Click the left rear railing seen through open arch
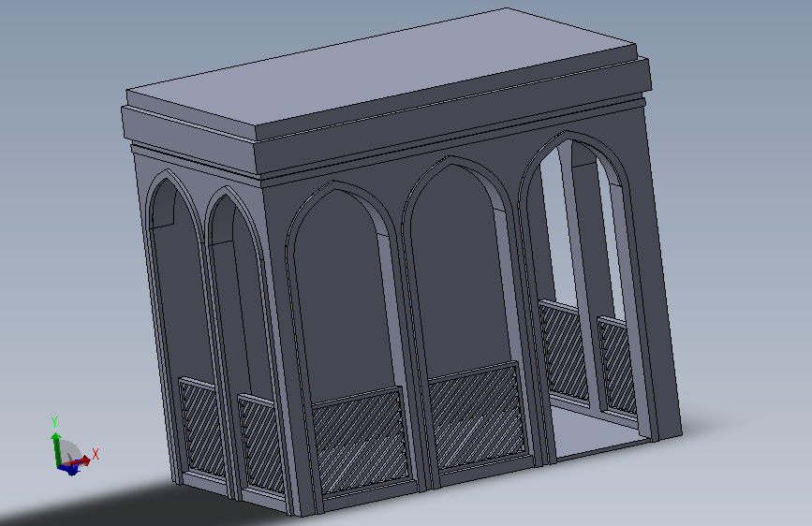Viewport: 812px width, 526px height. (x=564, y=353)
